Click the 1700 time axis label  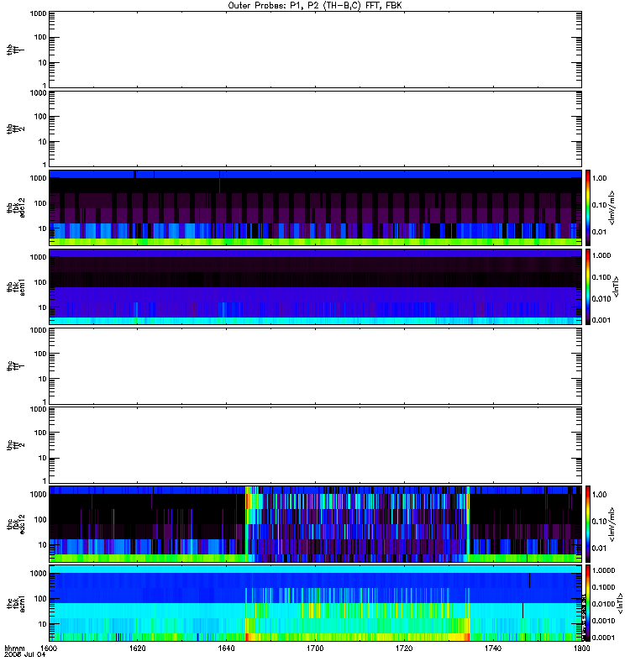point(315,648)
